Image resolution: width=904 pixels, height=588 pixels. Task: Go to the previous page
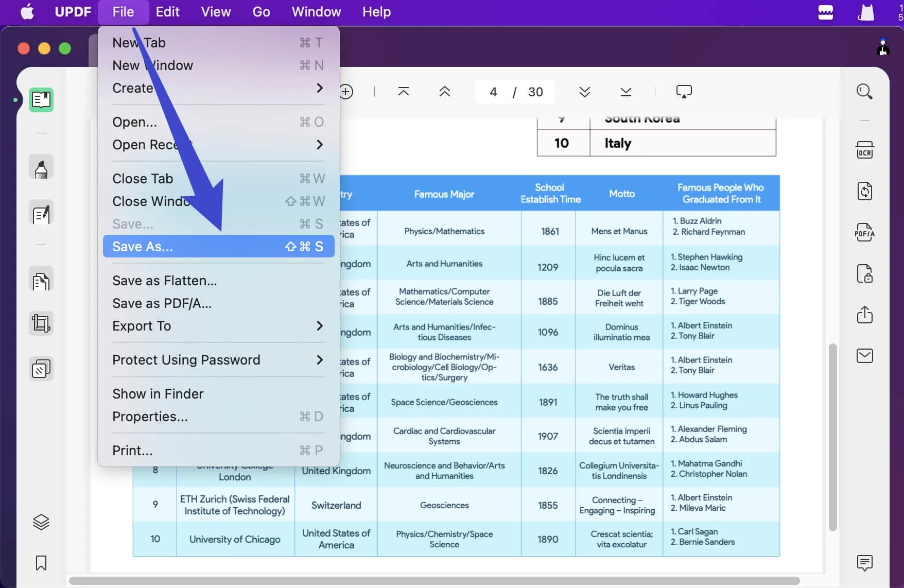coord(445,92)
